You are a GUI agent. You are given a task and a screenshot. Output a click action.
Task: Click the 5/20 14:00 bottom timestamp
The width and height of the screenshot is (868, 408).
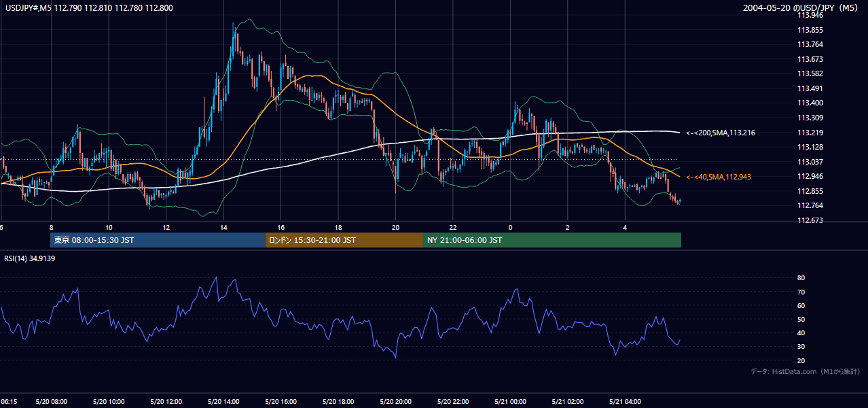[x=223, y=402]
